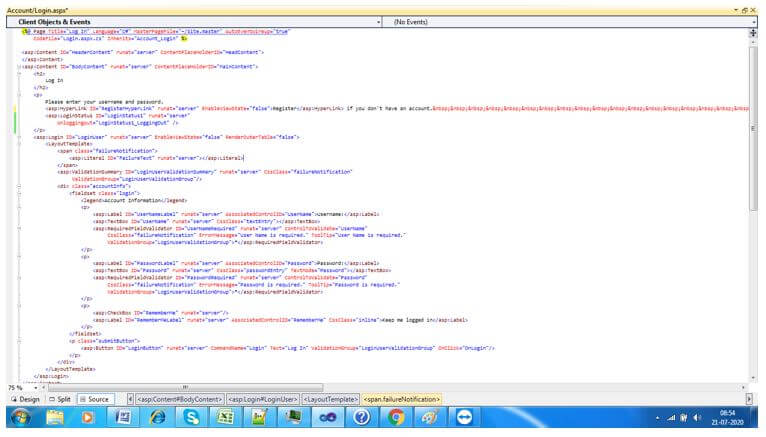Click the asp:Content#BodyContent breadcrumb tag

click(x=180, y=399)
